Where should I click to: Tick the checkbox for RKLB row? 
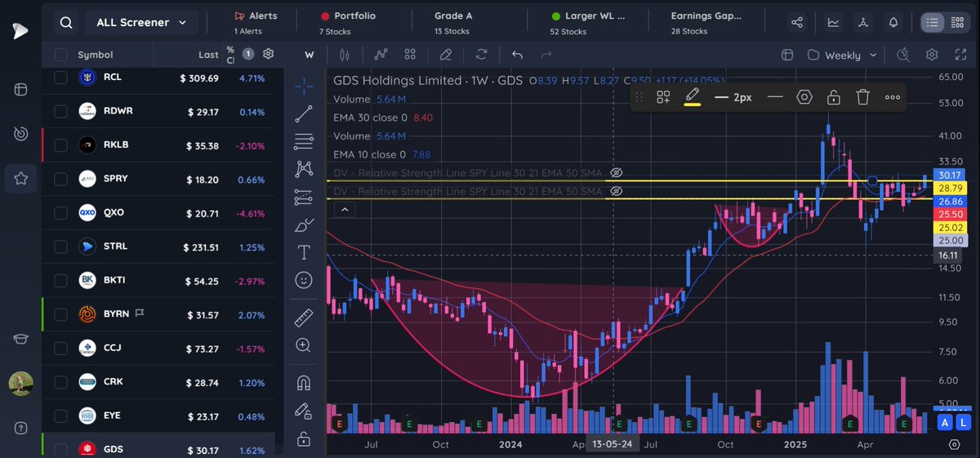coord(60,145)
